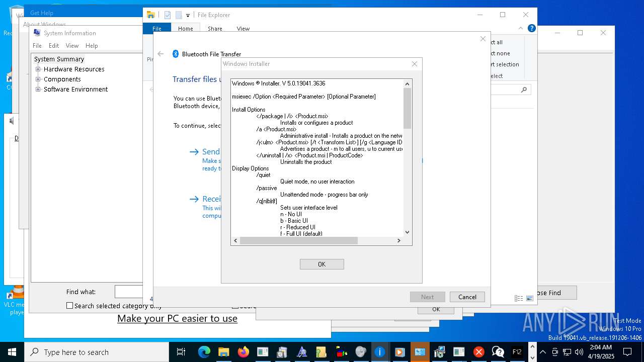Click the orange play-button taskbar icon
Screen dimensions: 644x362
coord(399,352)
